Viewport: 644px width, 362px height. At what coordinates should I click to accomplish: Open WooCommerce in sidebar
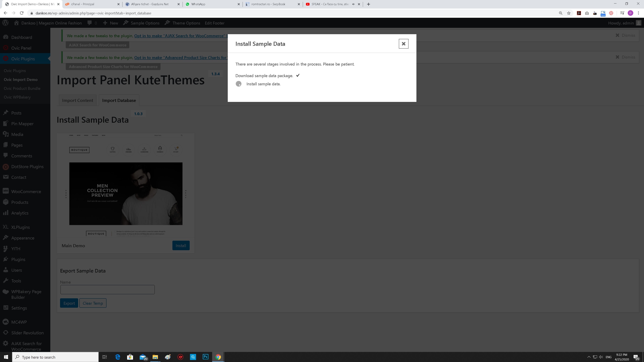[x=25, y=192]
